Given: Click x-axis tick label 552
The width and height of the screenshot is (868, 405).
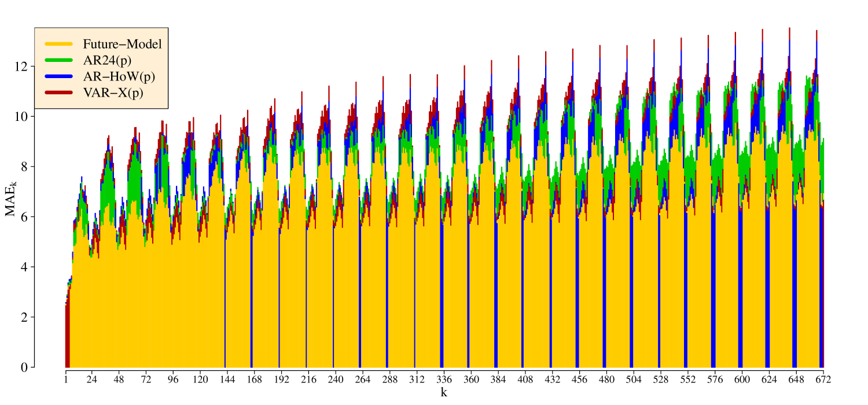Looking at the screenshot, I should click(x=687, y=380).
